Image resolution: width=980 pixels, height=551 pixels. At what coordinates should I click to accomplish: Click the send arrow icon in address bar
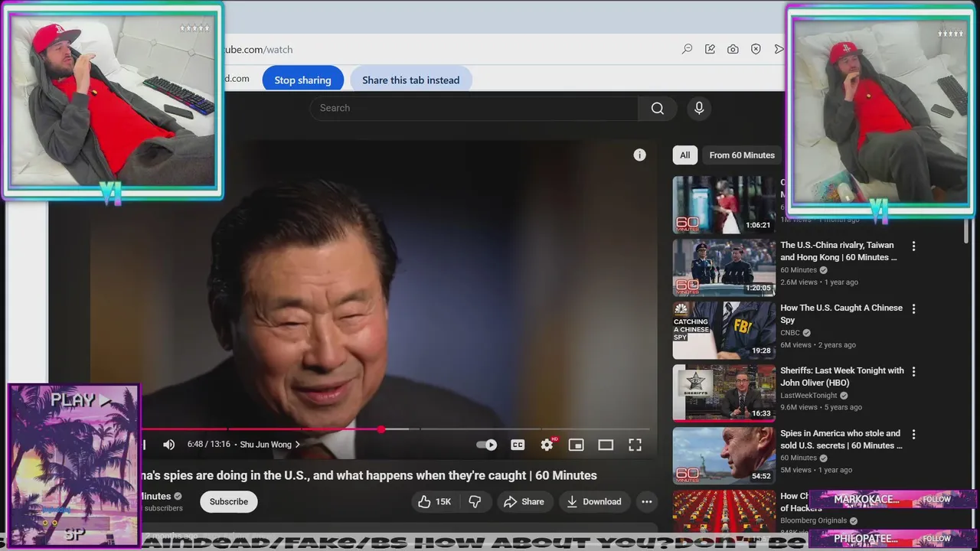tap(779, 49)
